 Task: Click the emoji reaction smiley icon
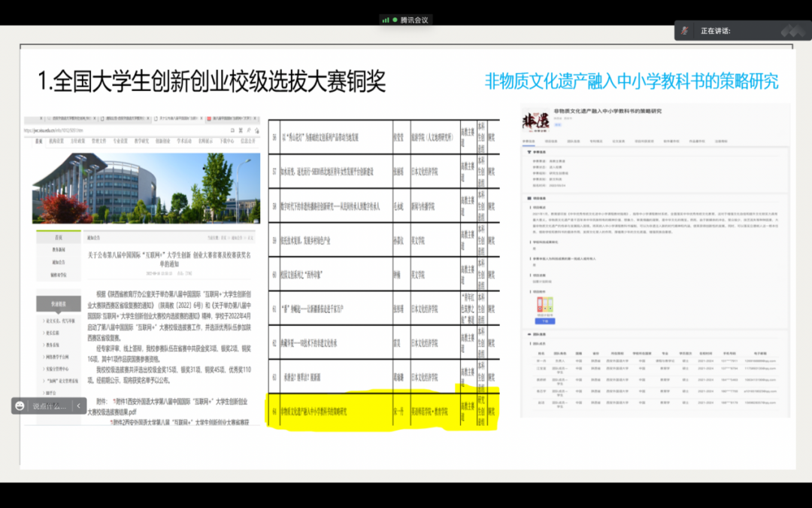tap(20, 406)
